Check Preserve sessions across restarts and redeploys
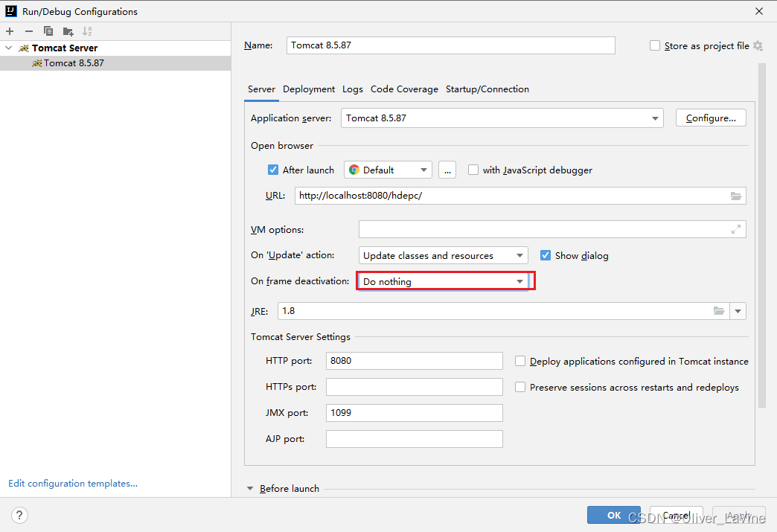This screenshot has height=532, width=777. pyautogui.click(x=519, y=387)
